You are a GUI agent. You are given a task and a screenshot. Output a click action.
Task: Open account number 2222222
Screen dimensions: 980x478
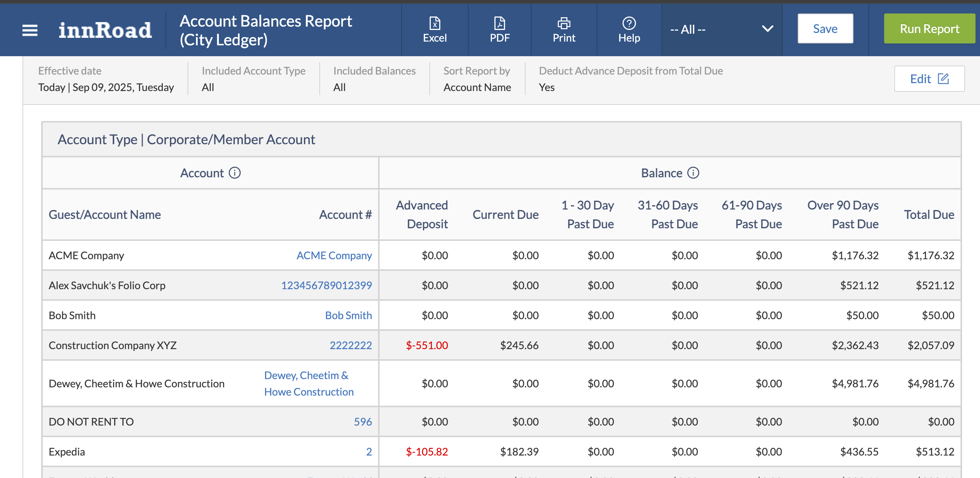(350, 345)
